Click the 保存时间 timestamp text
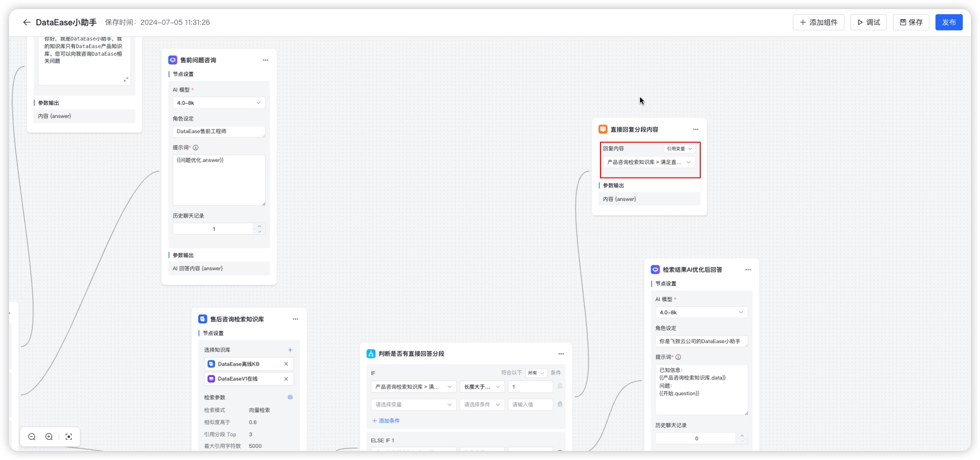This screenshot has height=460, width=980. tap(157, 22)
